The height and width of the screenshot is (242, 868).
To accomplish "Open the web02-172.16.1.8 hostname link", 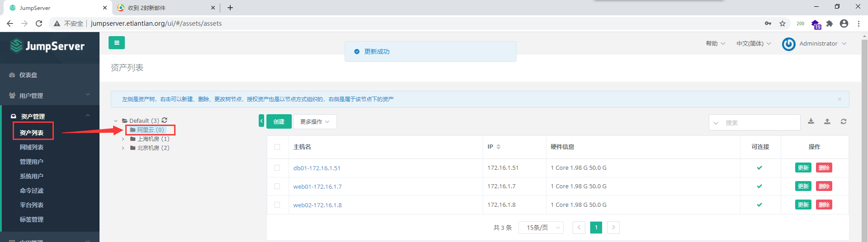I will [318, 205].
